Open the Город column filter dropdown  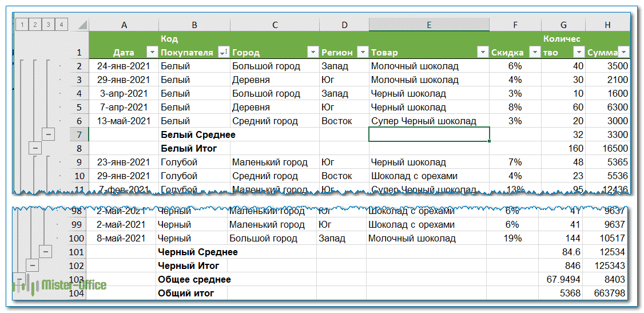pos(312,52)
